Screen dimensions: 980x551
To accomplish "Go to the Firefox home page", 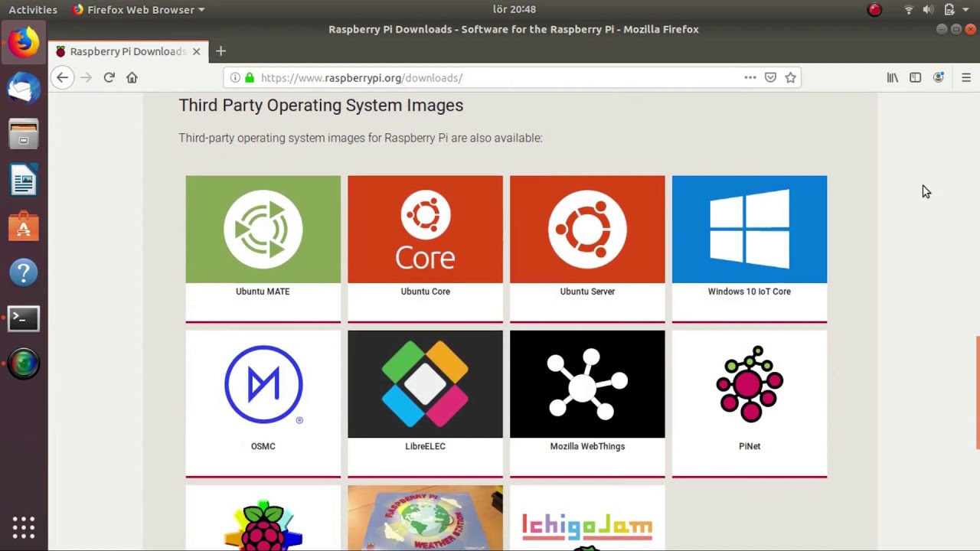I will click(132, 77).
